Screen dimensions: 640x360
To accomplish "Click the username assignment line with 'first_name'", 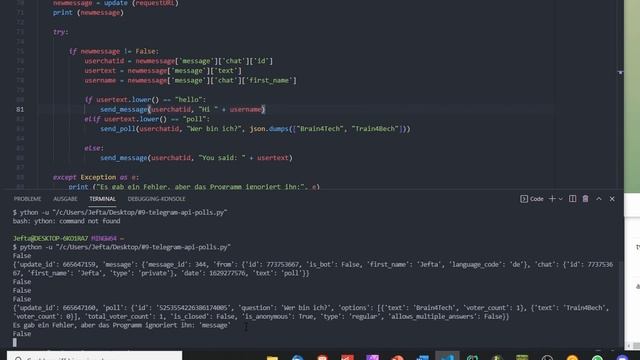I will click(x=190, y=80).
